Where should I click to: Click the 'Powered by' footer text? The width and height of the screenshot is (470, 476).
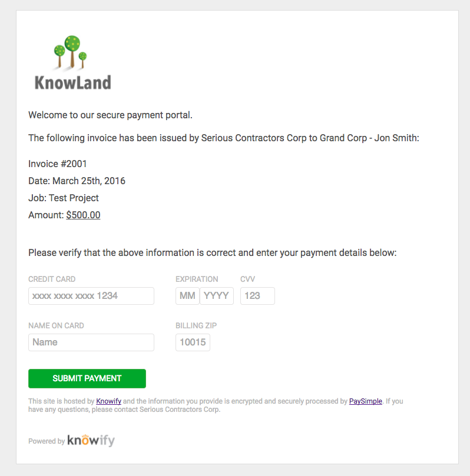47,441
